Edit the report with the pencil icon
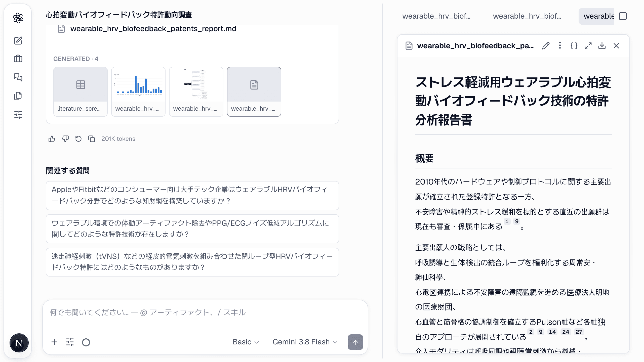Viewport: 644px width, 362px height. (546, 46)
